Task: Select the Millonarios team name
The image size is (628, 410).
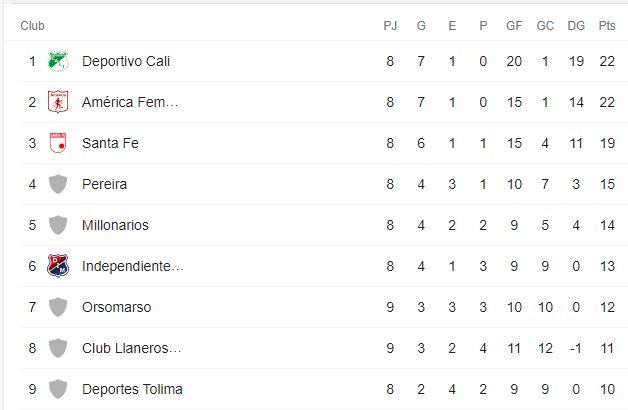Action: [x=115, y=225]
